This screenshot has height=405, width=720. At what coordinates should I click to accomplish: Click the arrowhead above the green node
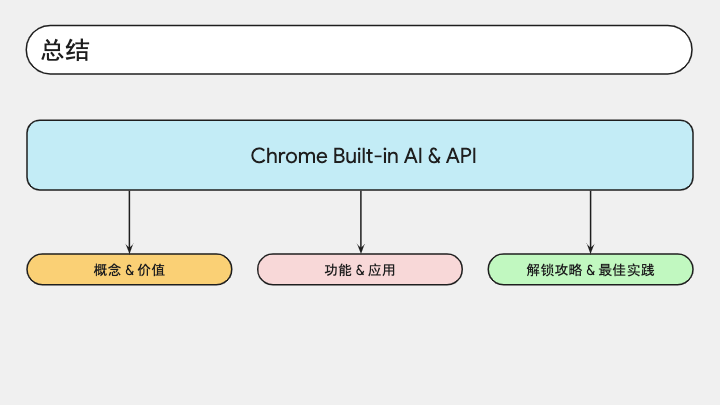click(x=591, y=248)
